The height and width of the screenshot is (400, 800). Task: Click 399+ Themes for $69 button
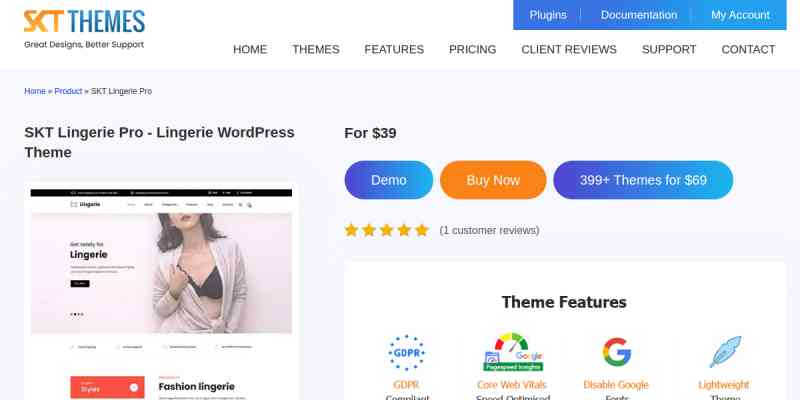click(x=643, y=180)
